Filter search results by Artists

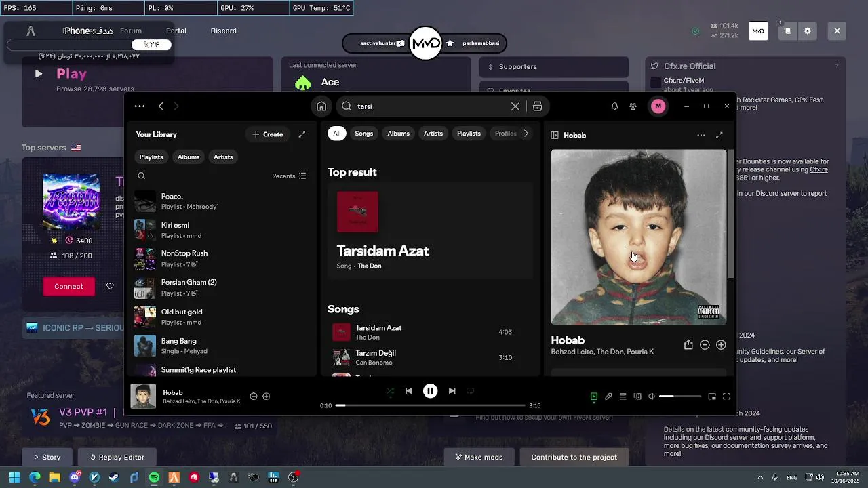click(x=433, y=134)
